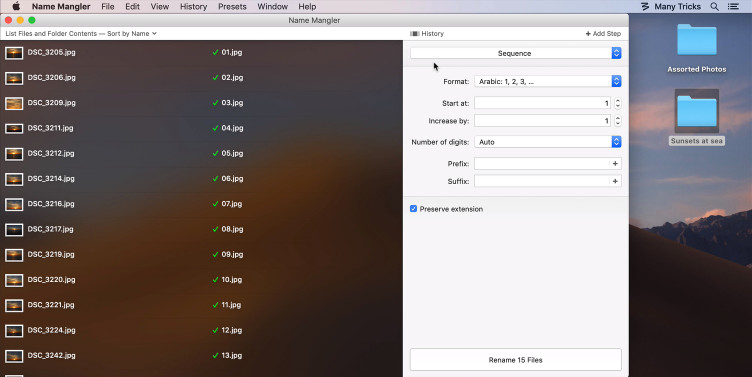Select the DSC_3242.jpg file name
The width and height of the screenshot is (752, 377).
(x=51, y=355)
